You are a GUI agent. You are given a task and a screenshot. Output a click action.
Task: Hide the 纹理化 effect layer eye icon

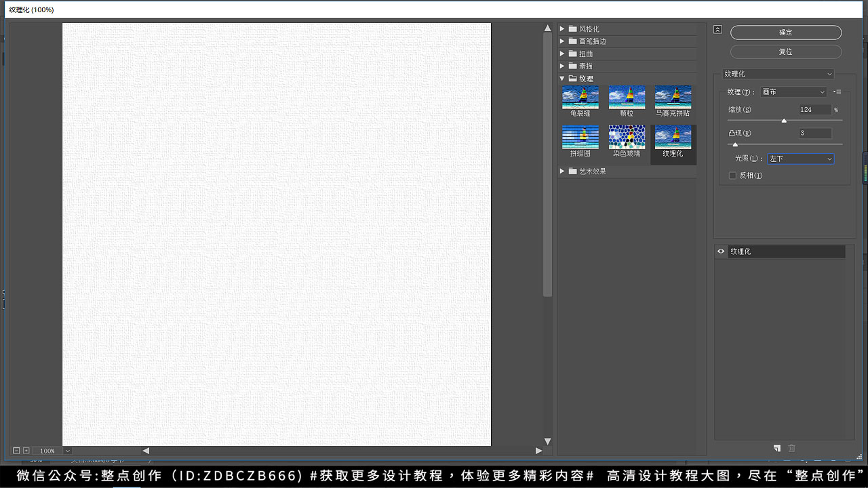pyautogui.click(x=721, y=251)
